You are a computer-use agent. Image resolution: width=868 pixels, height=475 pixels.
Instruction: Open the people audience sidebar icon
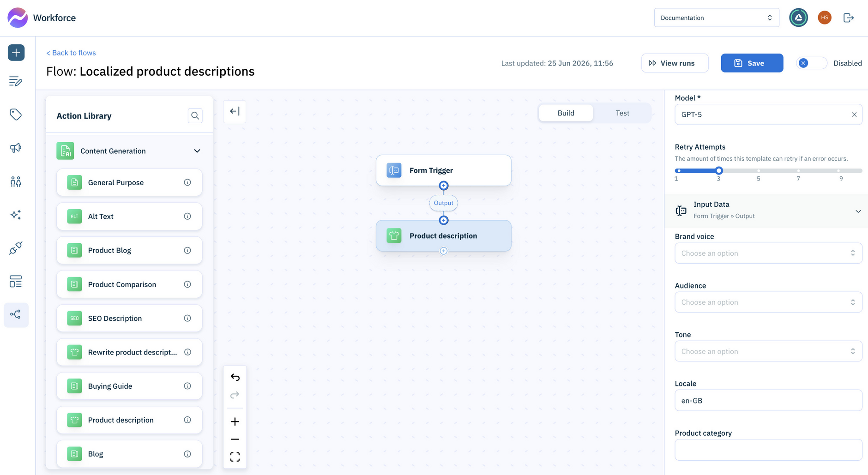tap(16, 181)
